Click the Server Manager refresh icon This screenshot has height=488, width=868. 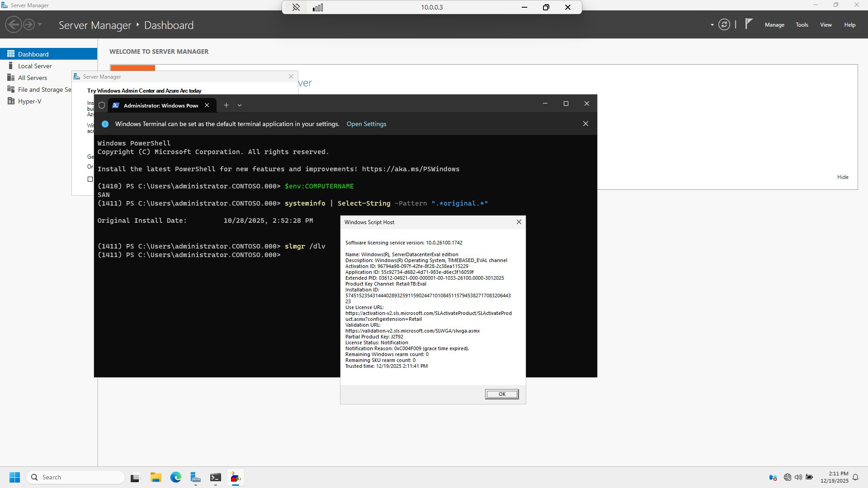[724, 25]
